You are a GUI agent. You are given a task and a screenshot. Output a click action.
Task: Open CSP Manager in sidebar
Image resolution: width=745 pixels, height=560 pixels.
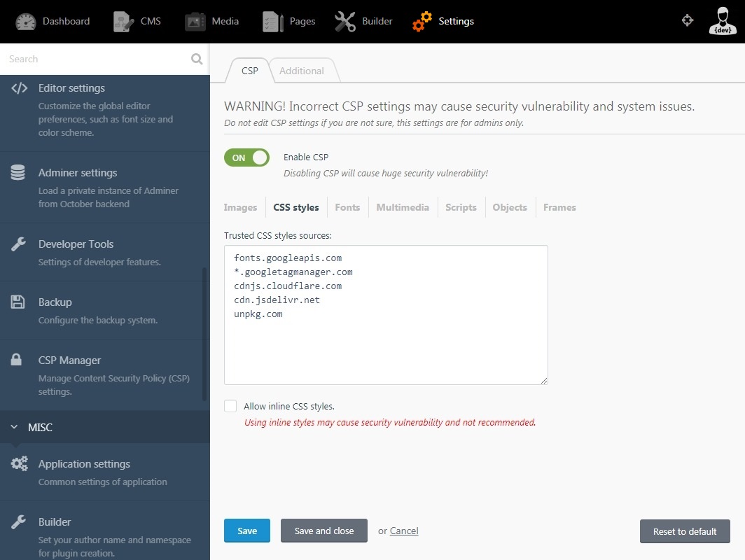click(x=105, y=374)
